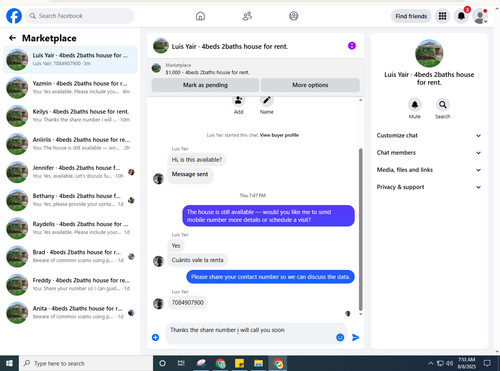500x371 pixels.
Task: Open the Windows Start button
Action: click(9, 363)
